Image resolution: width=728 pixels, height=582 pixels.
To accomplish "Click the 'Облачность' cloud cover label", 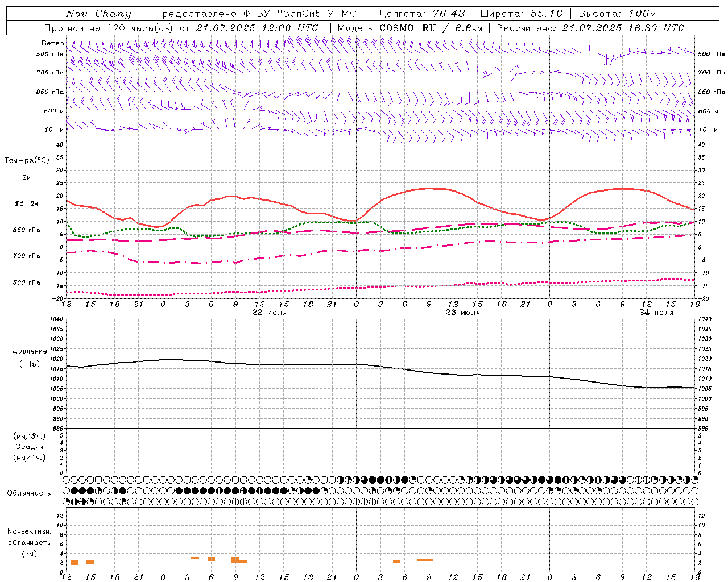I will (x=29, y=493).
